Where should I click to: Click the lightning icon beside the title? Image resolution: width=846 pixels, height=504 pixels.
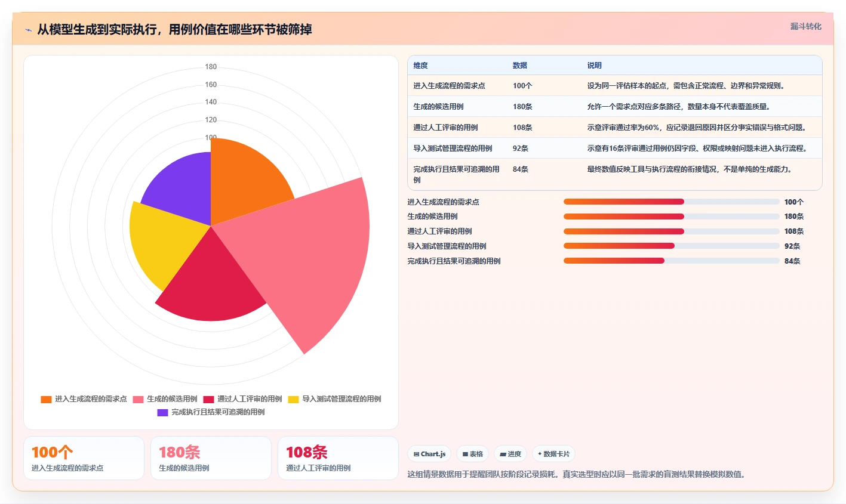click(x=29, y=30)
